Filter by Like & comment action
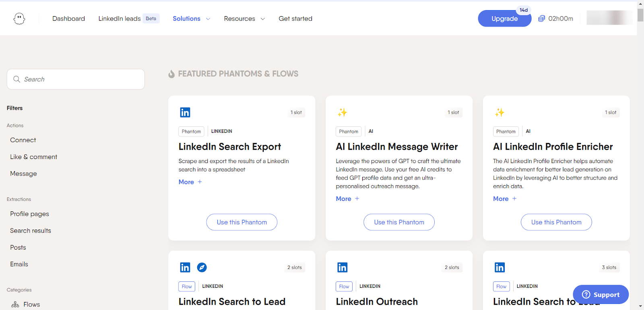Image resolution: width=644 pixels, height=310 pixels. 34,157
